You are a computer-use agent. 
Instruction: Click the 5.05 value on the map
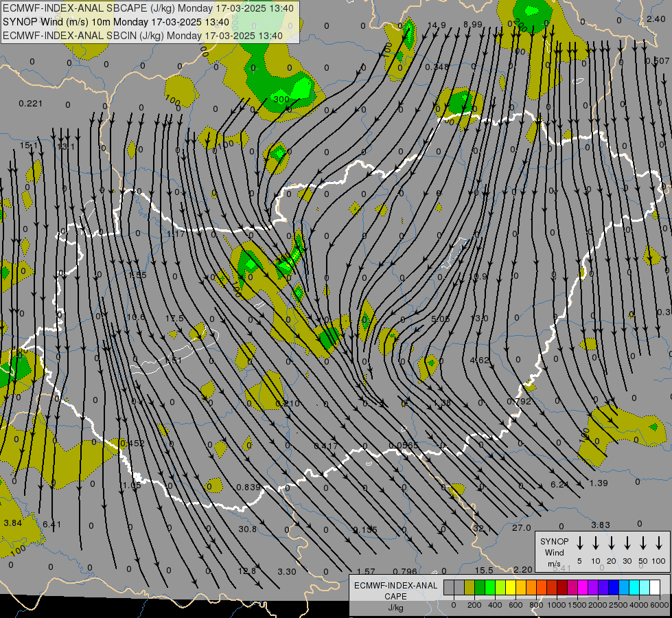(x=440, y=319)
